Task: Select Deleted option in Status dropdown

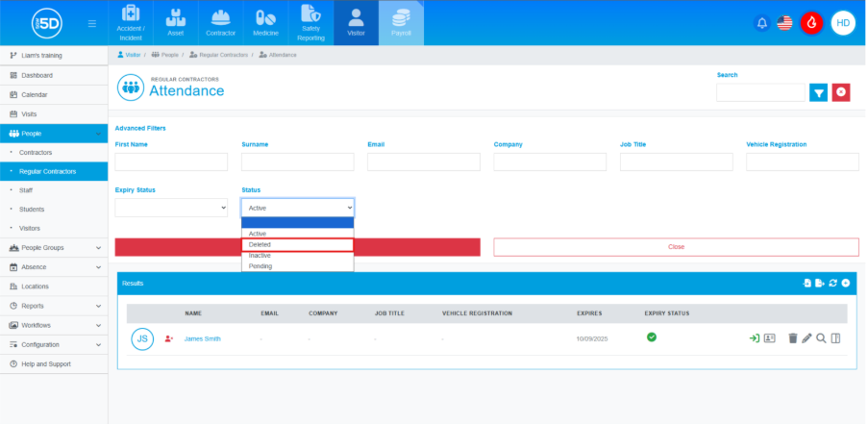Action: 297,245
